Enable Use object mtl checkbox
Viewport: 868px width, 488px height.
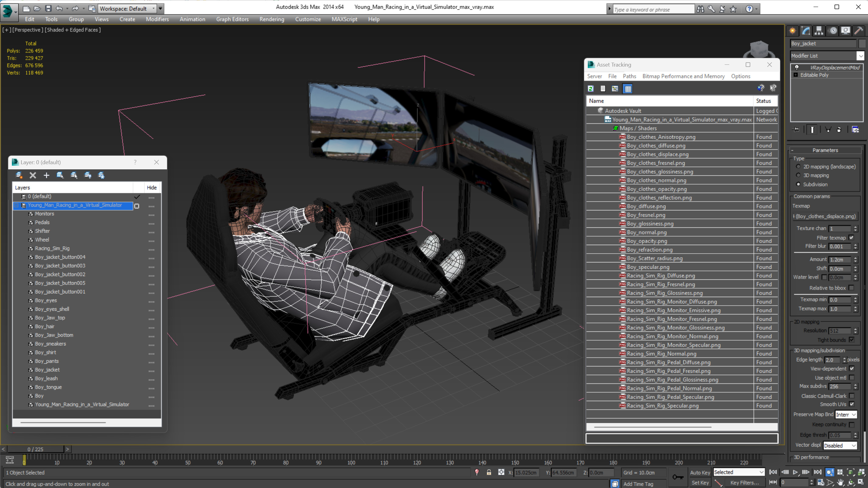[x=851, y=378]
